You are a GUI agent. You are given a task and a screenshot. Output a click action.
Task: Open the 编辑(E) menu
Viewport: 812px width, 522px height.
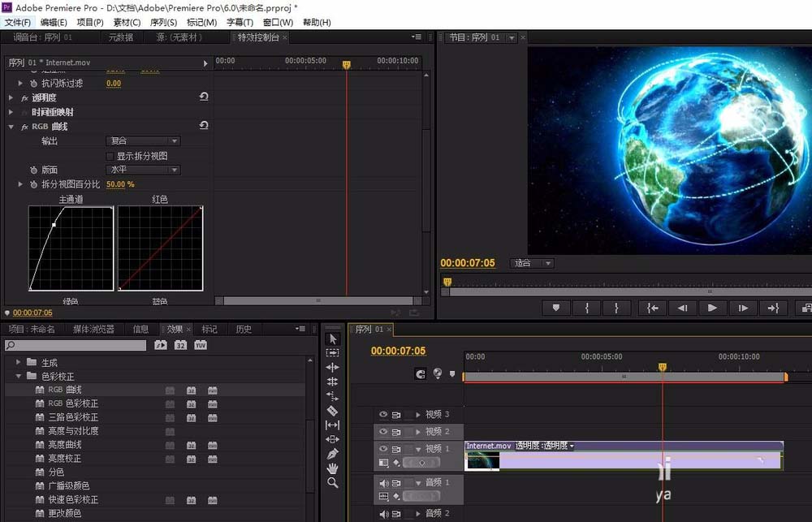[x=54, y=22]
